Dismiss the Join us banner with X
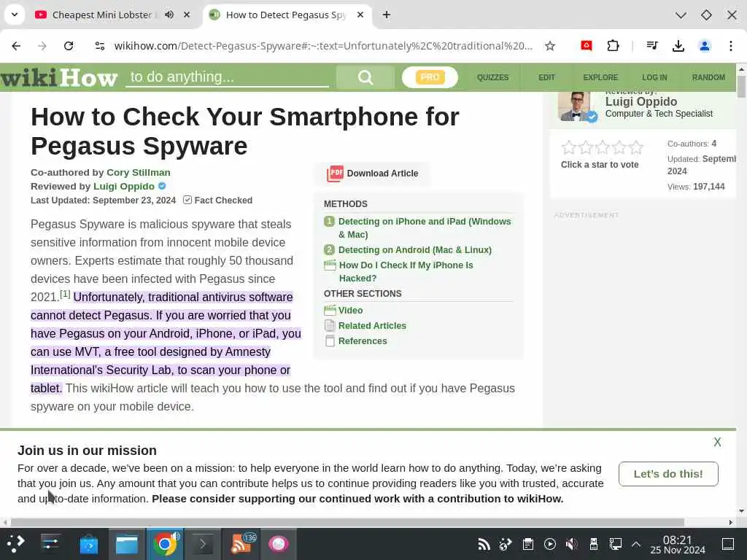 pyautogui.click(x=717, y=442)
